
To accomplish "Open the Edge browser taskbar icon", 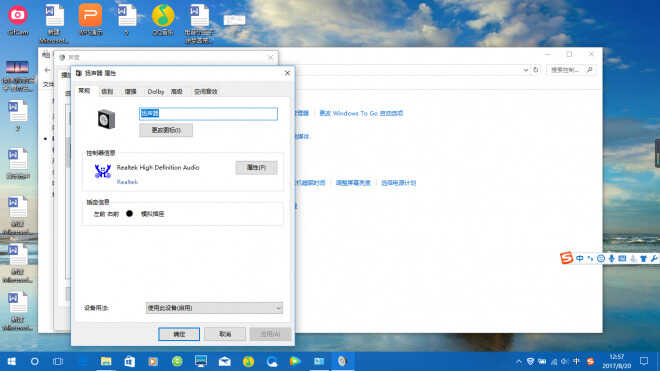I will click(x=271, y=361).
